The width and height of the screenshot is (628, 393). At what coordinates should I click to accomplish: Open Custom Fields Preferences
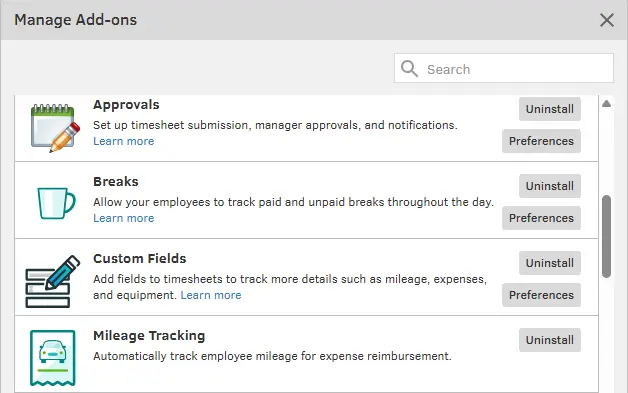tap(541, 295)
